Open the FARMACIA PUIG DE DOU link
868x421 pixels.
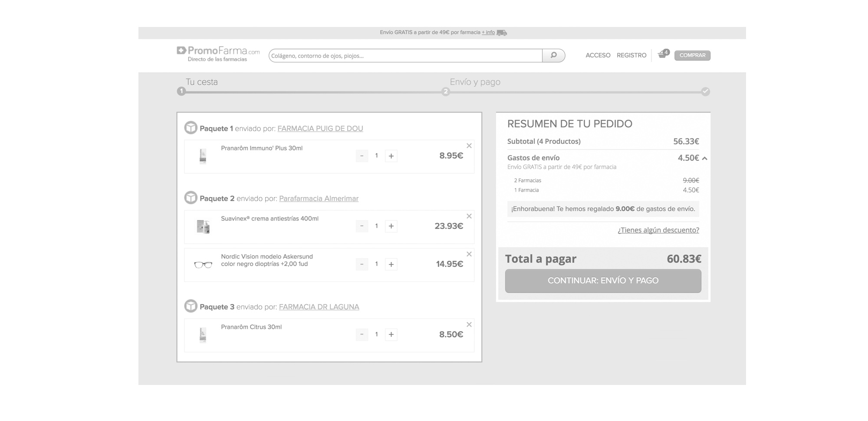tap(320, 129)
